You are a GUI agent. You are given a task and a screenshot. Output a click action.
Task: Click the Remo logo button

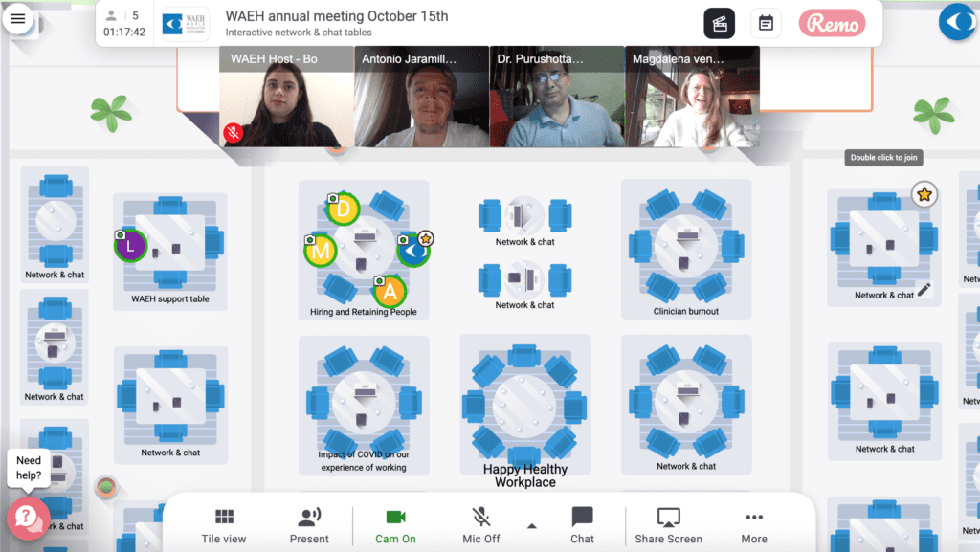coord(832,24)
